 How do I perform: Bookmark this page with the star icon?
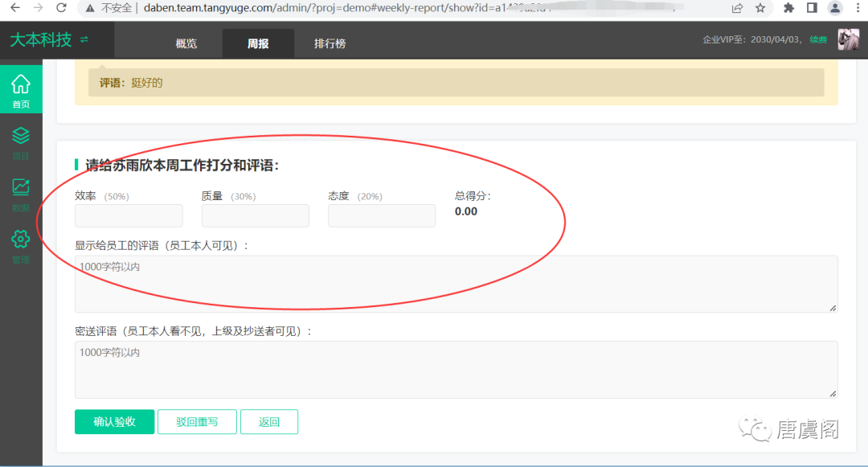[760, 8]
